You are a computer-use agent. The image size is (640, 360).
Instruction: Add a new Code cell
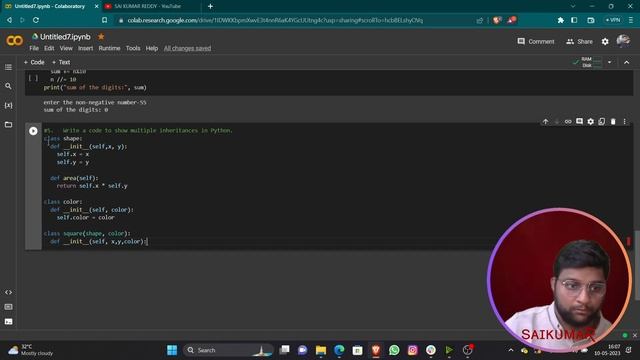34,62
